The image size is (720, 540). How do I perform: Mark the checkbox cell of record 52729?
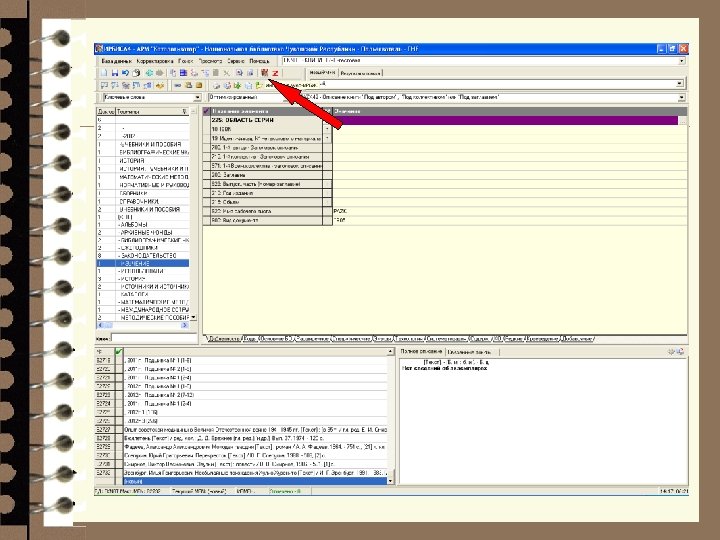119,447
